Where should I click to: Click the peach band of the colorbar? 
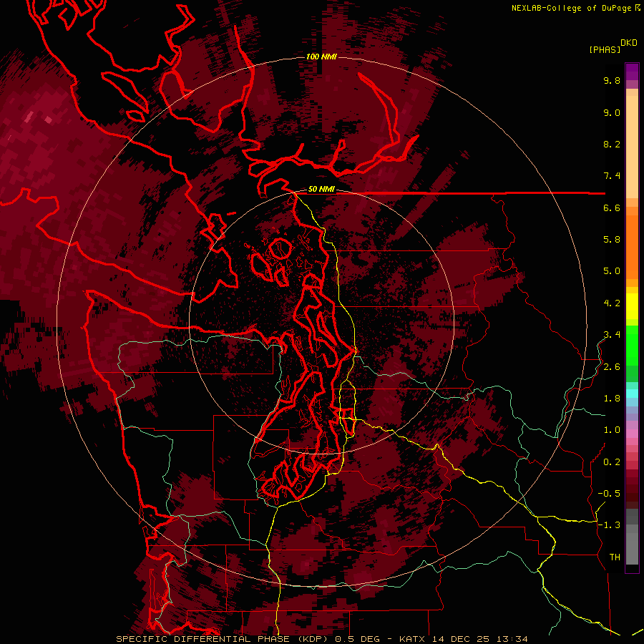632,146
